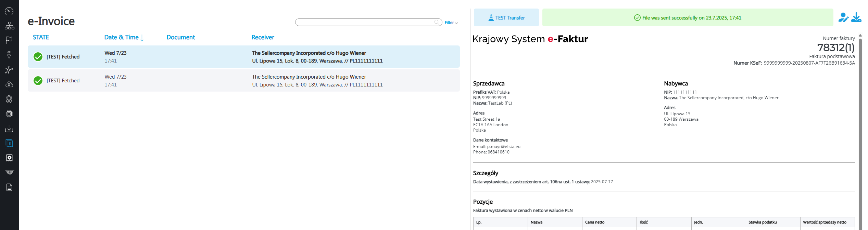Sort invoices by Receiver column header
Image resolution: width=868 pixels, height=230 pixels.
coord(263,37)
